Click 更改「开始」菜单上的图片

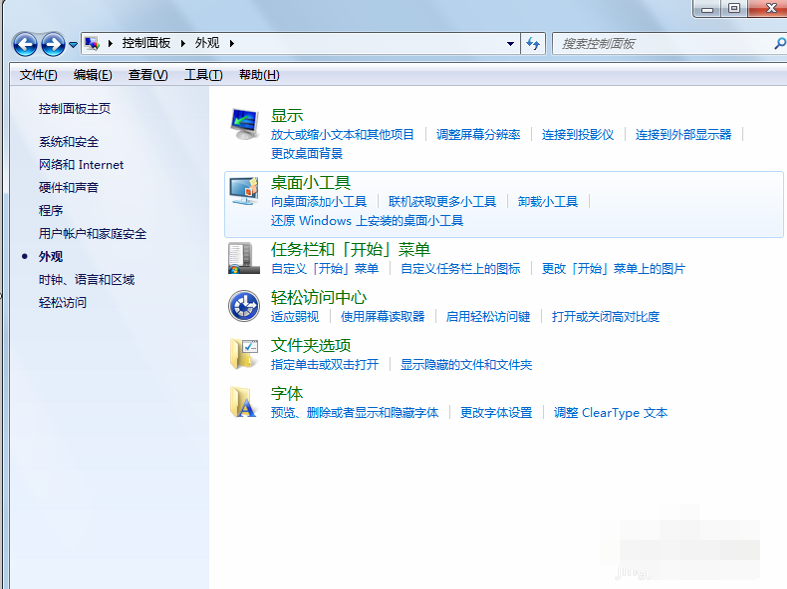click(x=613, y=269)
